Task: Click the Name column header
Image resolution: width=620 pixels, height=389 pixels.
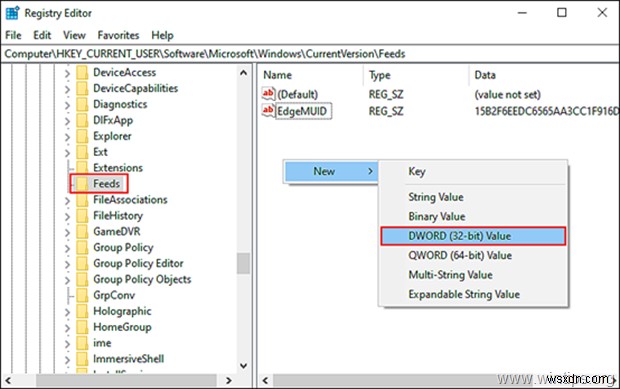Action: (x=311, y=75)
